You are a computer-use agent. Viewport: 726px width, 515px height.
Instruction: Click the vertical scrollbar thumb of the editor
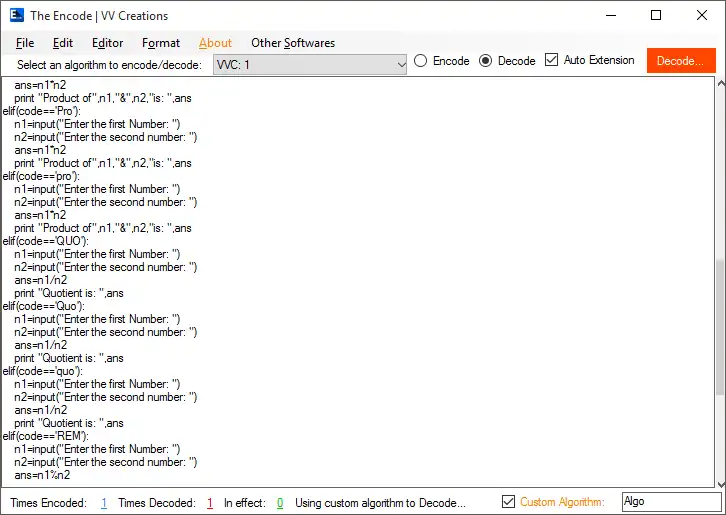click(x=721, y=327)
